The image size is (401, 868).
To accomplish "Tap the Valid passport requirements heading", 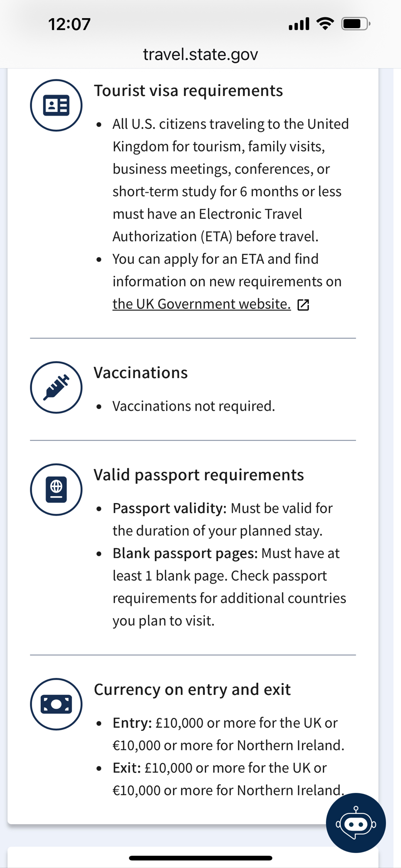I will point(199,475).
